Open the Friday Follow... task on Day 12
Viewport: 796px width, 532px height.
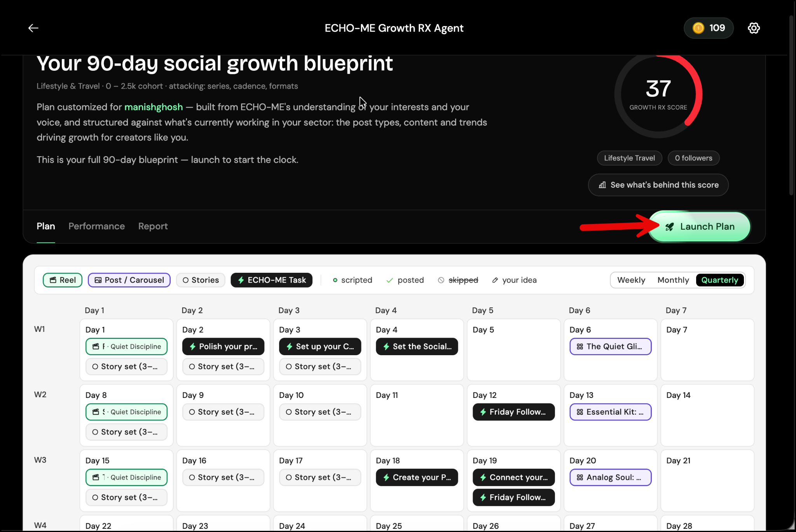point(513,412)
